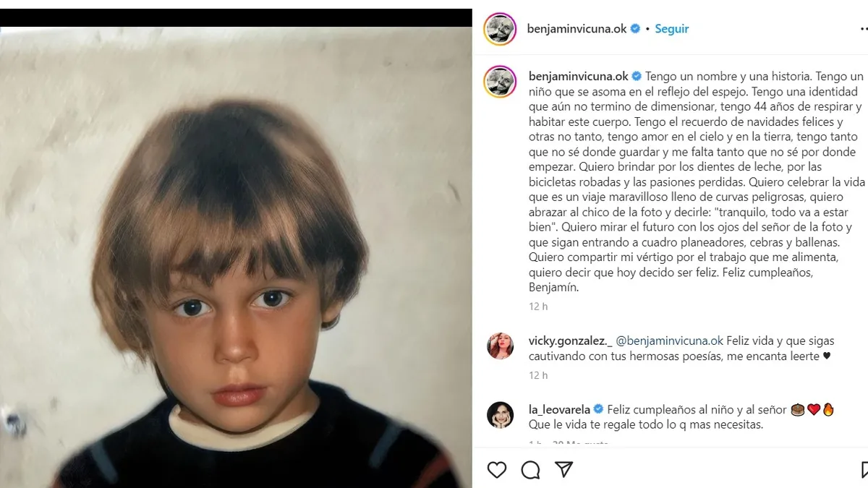The image size is (868, 488).
Task: Open profile picture in the post header
Action: [500, 29]
